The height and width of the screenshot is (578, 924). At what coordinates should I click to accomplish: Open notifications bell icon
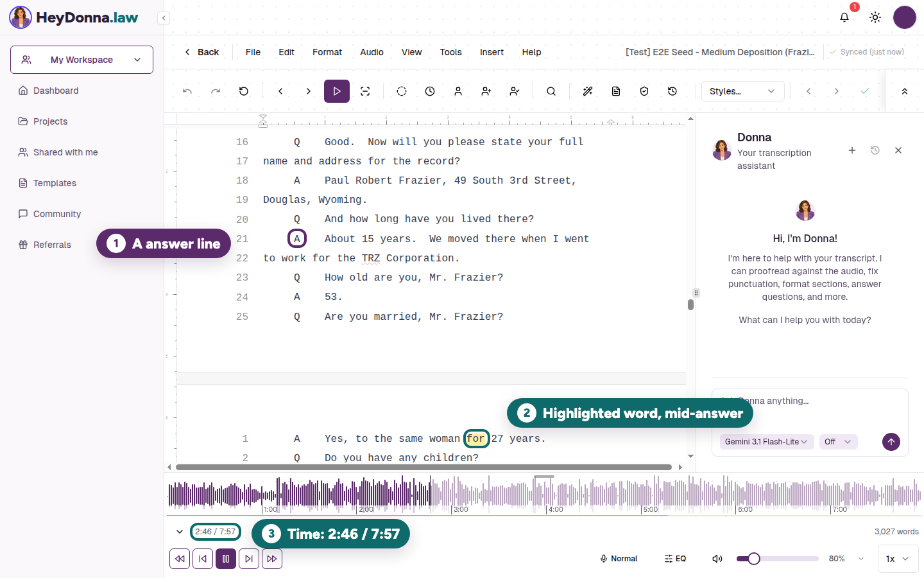(844, 17)
